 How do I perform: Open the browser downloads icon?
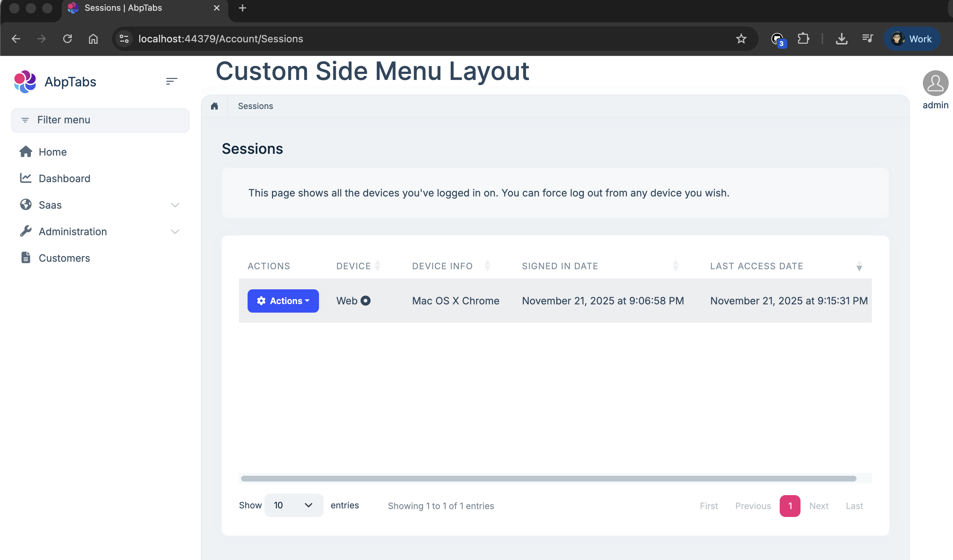[x=841, y=39]
